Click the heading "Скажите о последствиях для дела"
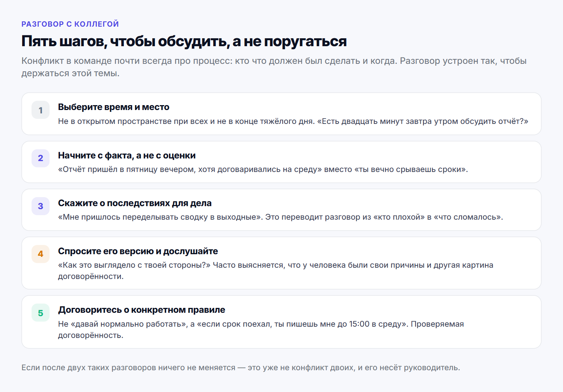 coord(135,203)
